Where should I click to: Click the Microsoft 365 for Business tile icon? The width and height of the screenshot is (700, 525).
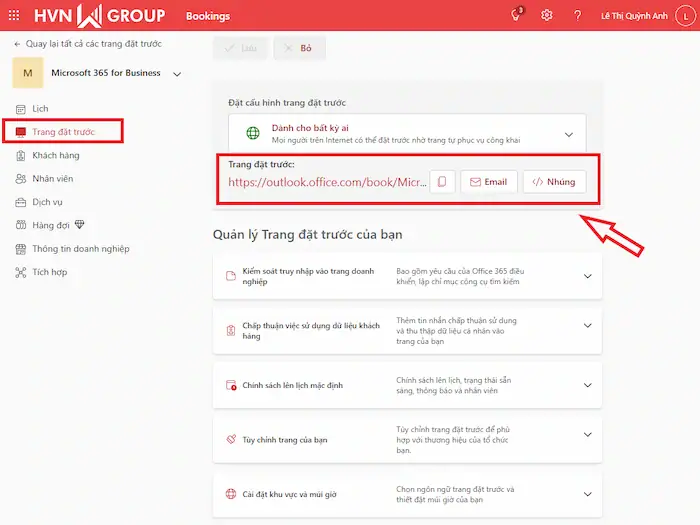[27, 73]
